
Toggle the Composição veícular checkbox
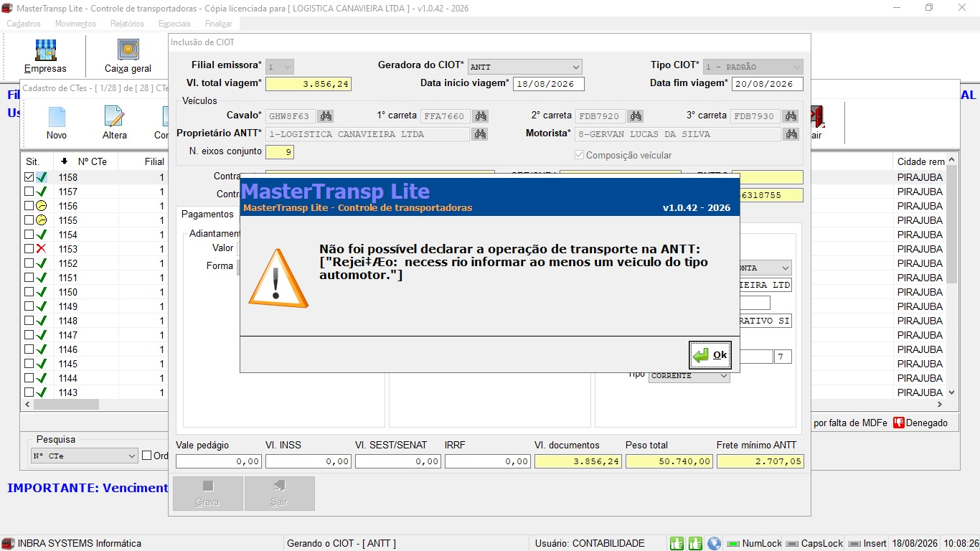point(579,155)
